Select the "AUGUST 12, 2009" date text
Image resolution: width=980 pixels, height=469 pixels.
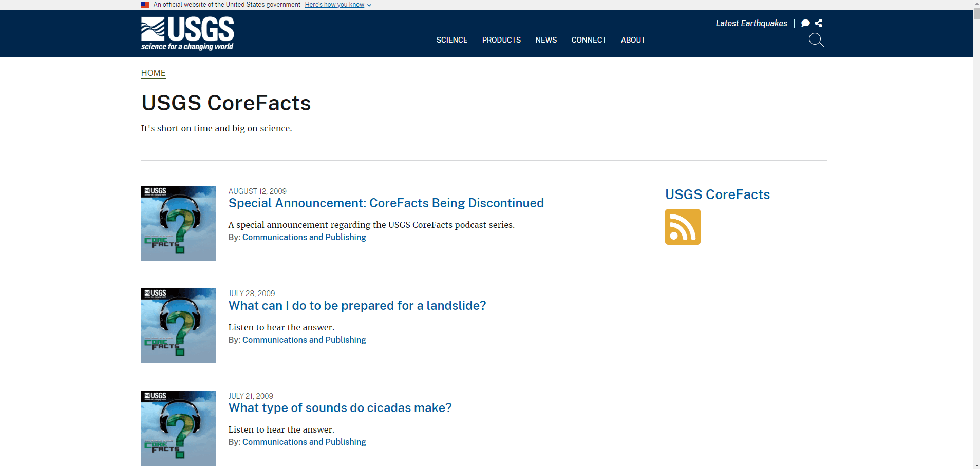257,191
